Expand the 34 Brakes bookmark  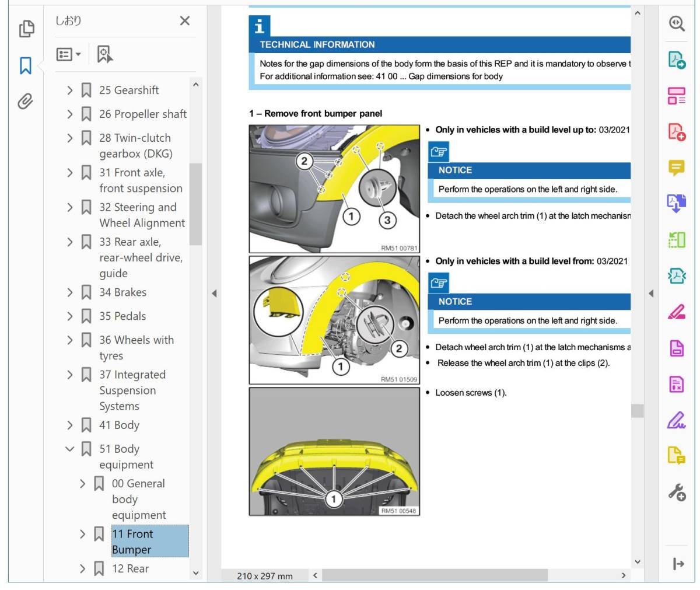tap(70, 292)
